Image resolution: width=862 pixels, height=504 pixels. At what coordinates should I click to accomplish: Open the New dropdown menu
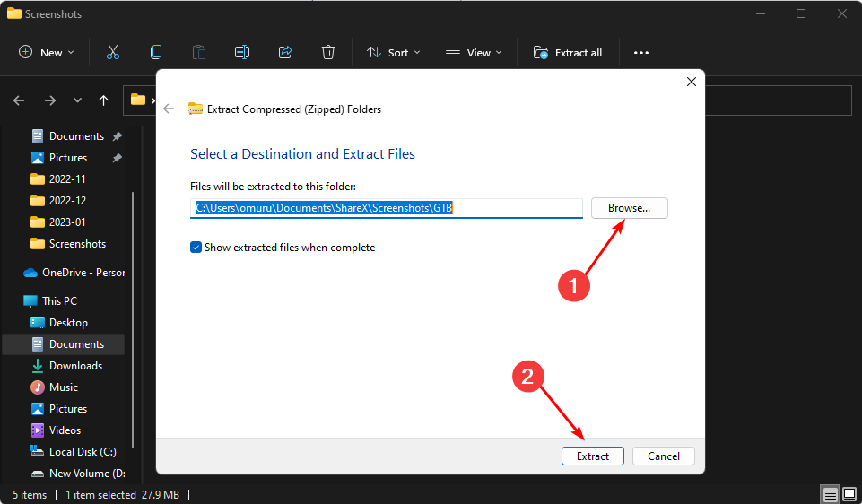pyautogui.click(x=47, y=53)
